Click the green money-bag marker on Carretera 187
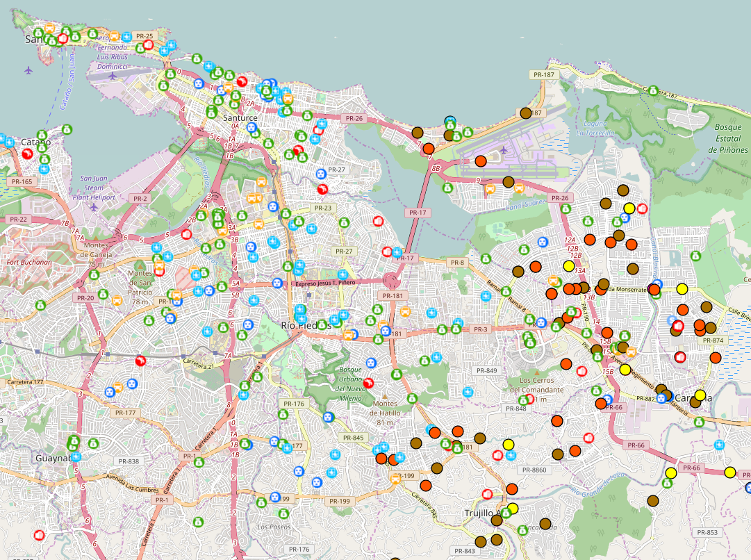This screenshot has height=560, width=751. click(653, 90)
